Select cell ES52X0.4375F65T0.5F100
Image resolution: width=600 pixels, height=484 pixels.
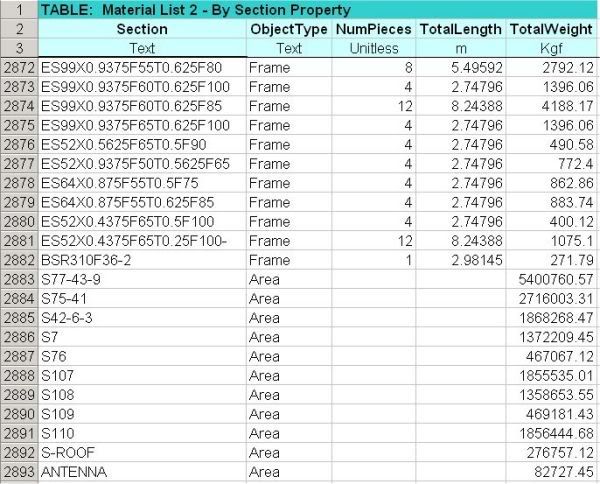pyautogui.click(x=142, y=222)
